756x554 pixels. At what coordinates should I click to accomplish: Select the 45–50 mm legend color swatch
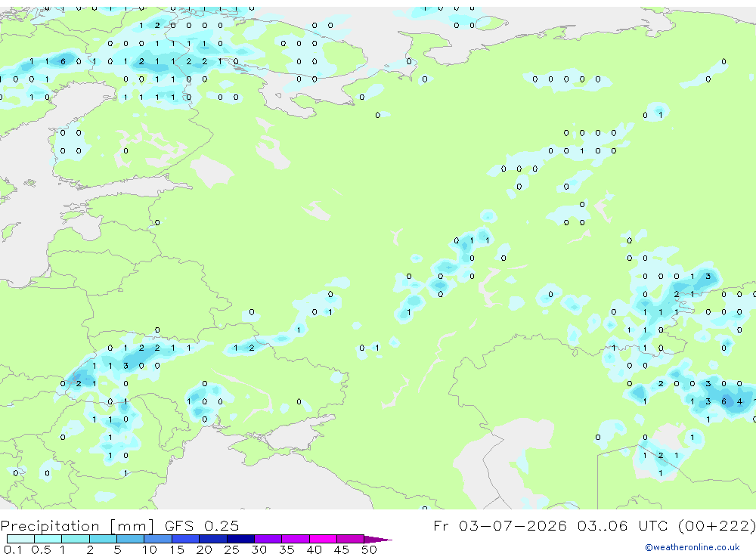point(350,539)
